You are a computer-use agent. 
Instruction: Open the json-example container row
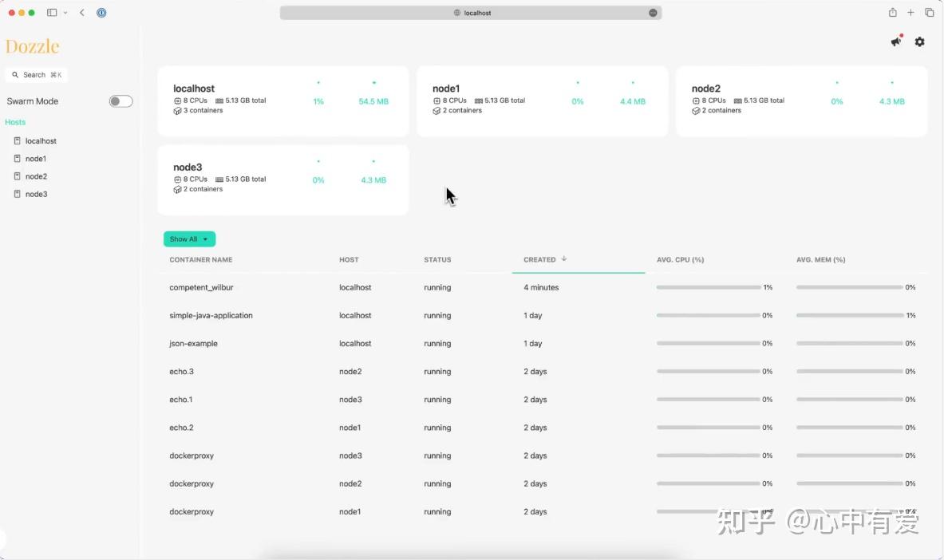point(542,343)
